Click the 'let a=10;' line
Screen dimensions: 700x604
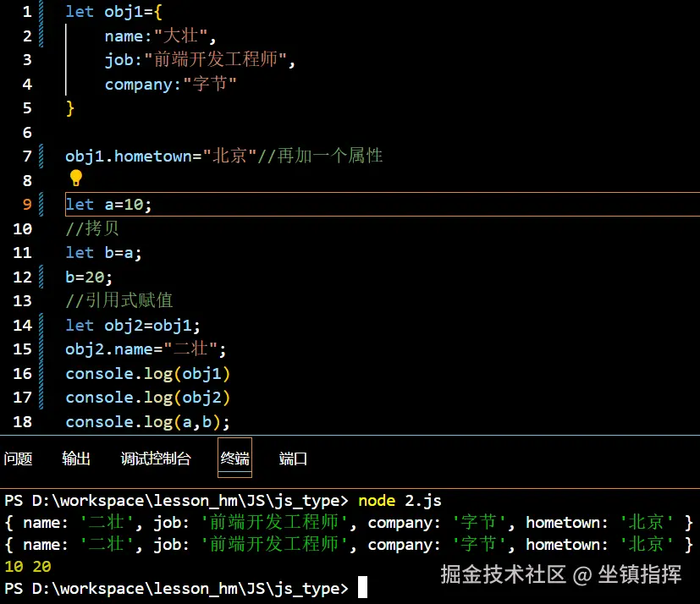point(108,205)
